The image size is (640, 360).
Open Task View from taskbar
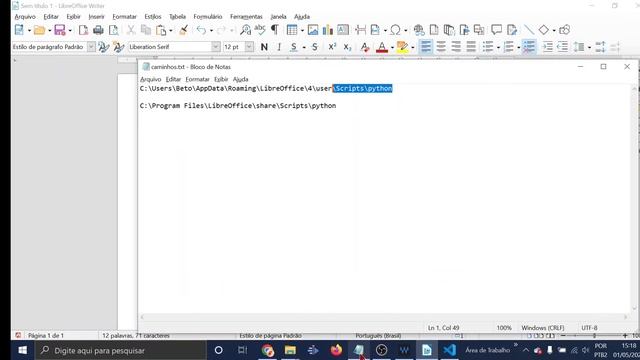tap(242, 350)
